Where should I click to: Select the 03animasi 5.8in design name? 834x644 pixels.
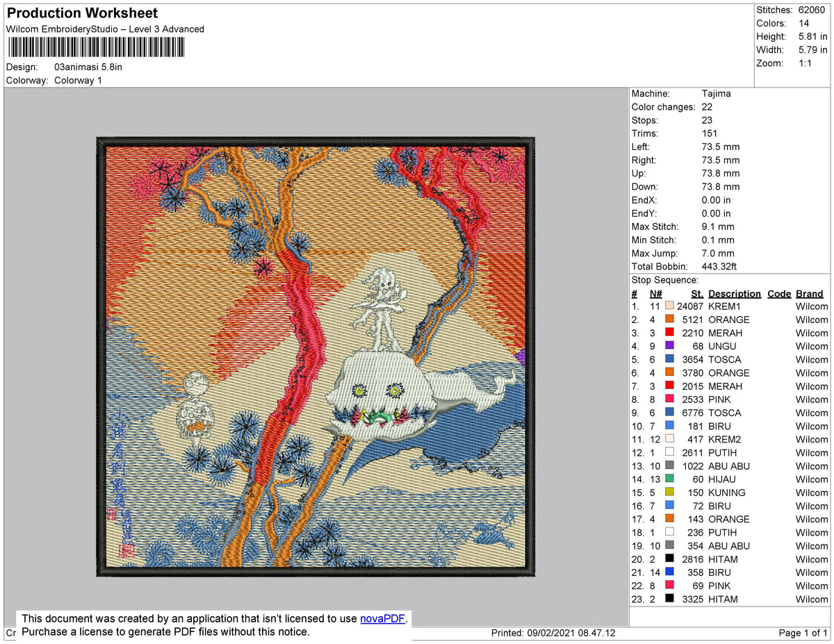coord(88,67)
